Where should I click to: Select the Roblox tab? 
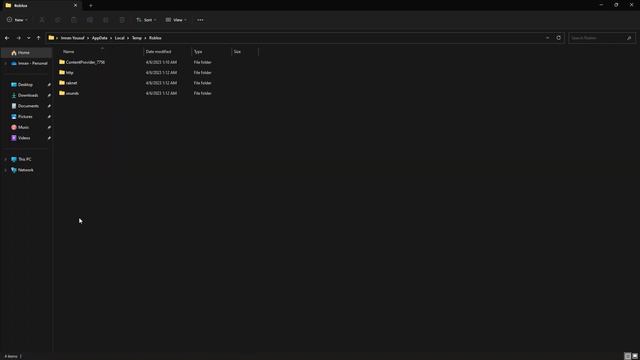pyautogui.click(x=41, y=5)
